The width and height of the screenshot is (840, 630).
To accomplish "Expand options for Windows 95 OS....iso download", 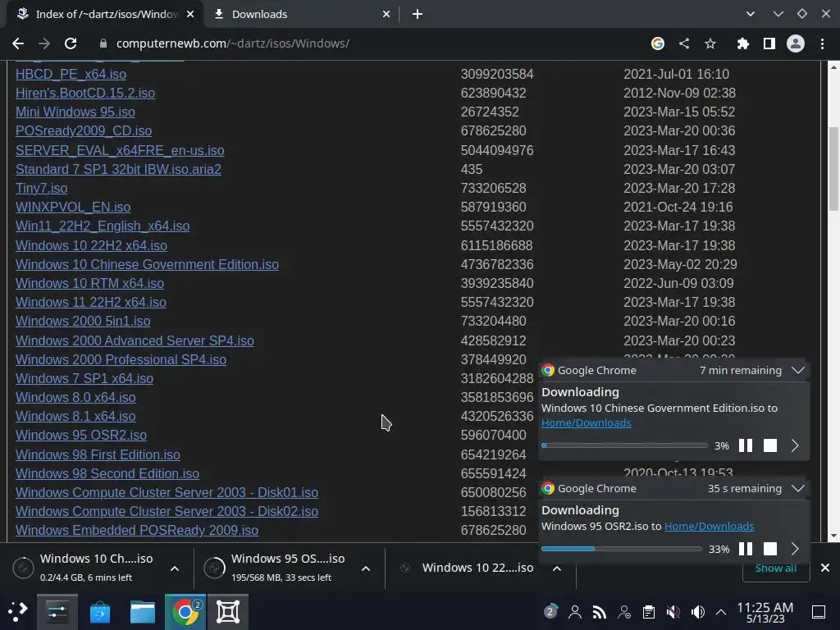I will [366, 568].
